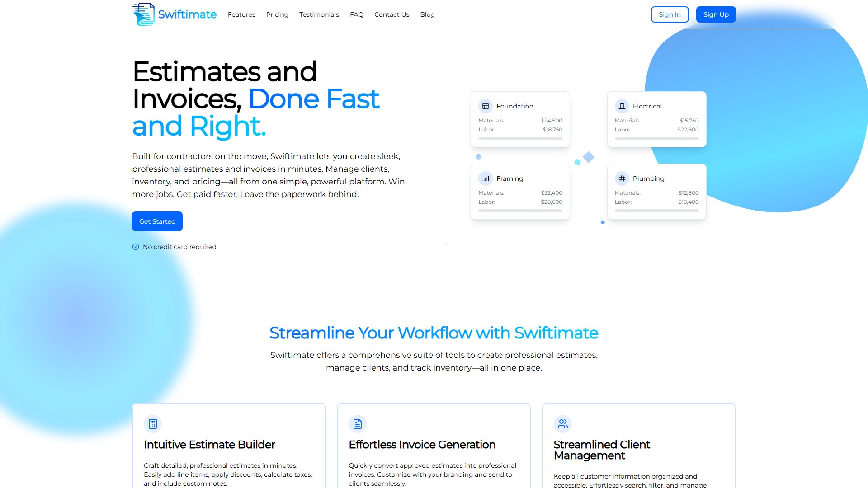Click the Materials label in the Foundation card
868x488 pixels.
tap(491, 121)
